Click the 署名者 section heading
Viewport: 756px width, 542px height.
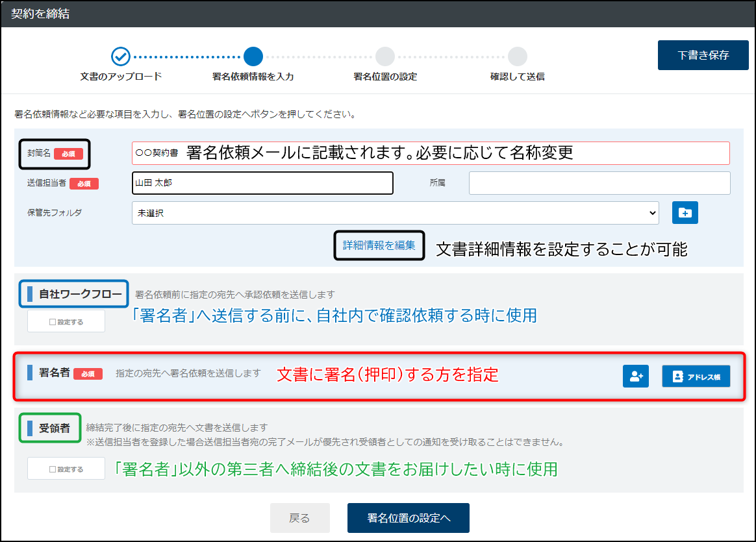coord(55,373)
